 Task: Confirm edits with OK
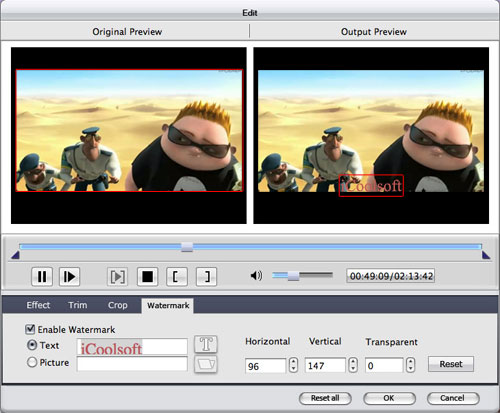click(x=389, y=398)
